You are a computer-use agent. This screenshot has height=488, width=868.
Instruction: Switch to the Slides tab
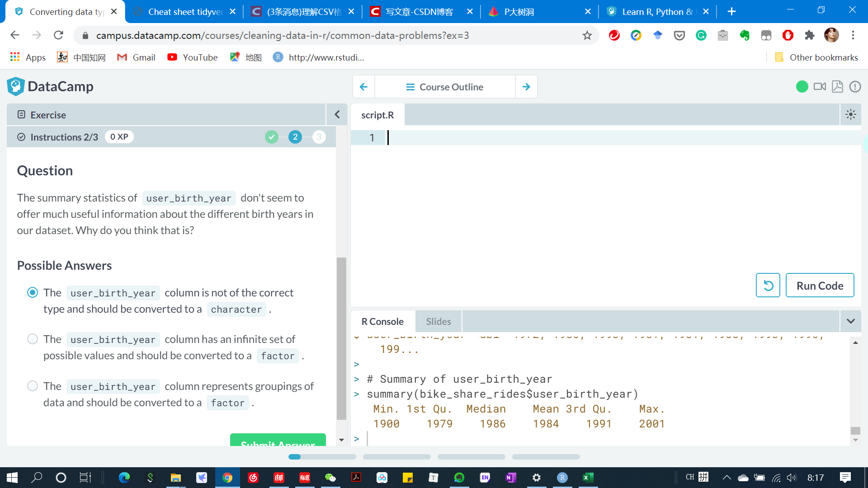tap(438, 321)
